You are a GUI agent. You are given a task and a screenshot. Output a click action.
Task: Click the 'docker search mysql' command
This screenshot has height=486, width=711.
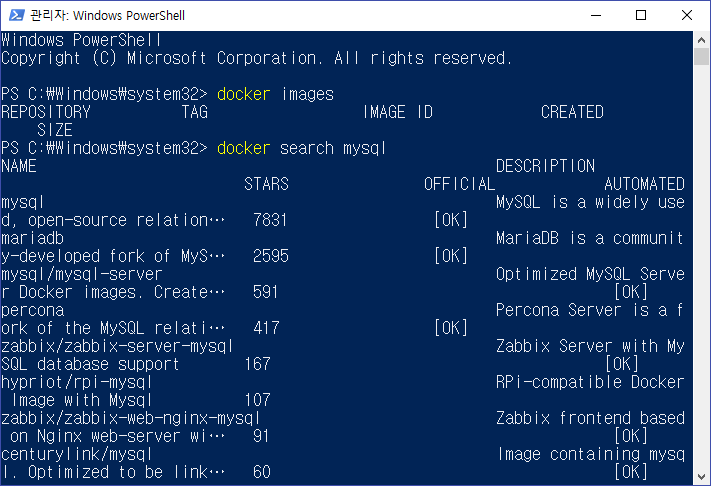(302, 148)
